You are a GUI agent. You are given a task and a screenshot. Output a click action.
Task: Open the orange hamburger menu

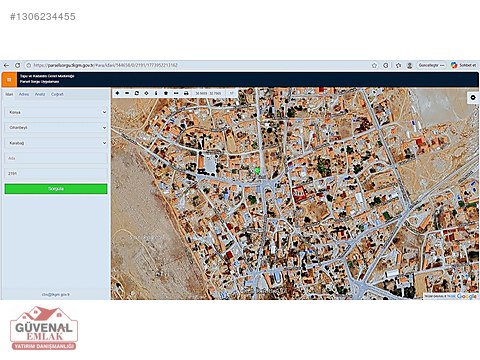tap(9, 80)
